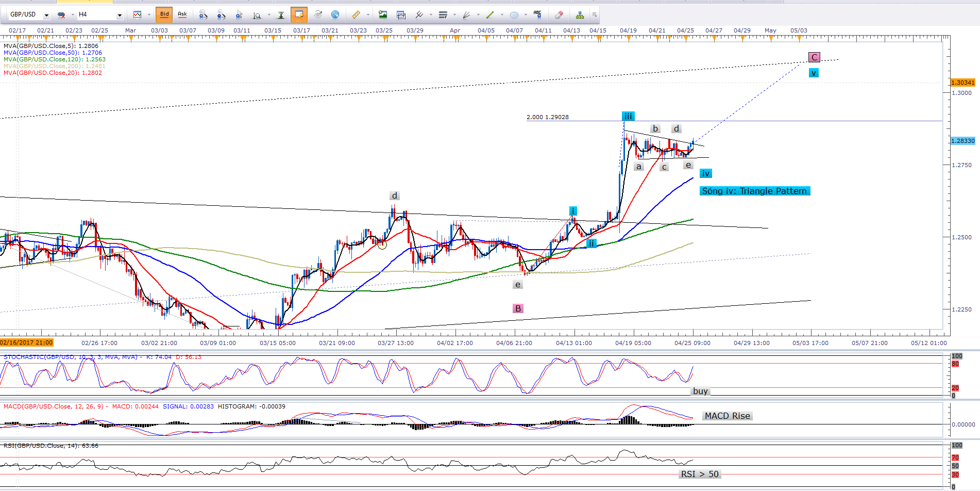
Task: Click the zoom out magnifier icon
Action: pos(221,15)
